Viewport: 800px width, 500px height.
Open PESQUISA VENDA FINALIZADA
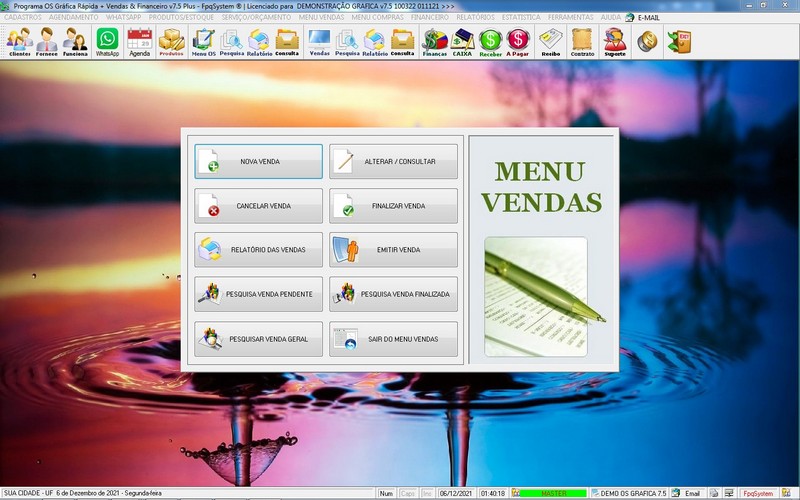[x=393, y=294]
